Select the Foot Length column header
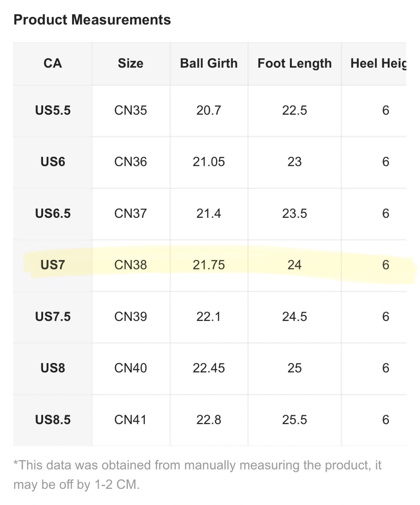Screen dimensions: 420x505 point(295,63)
